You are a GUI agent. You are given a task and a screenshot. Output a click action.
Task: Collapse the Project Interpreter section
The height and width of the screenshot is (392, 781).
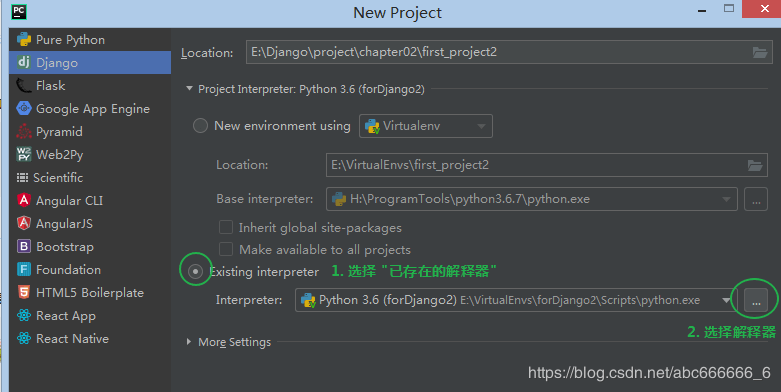(x=189, y=89)
